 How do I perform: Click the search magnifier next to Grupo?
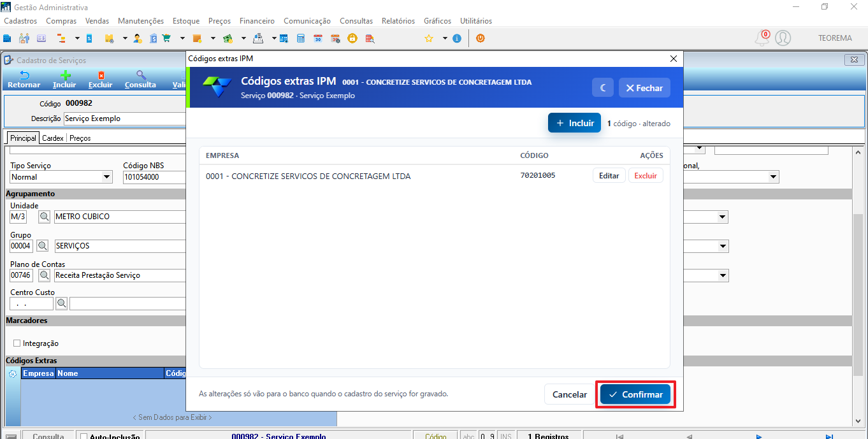click(x=42, y=246)
